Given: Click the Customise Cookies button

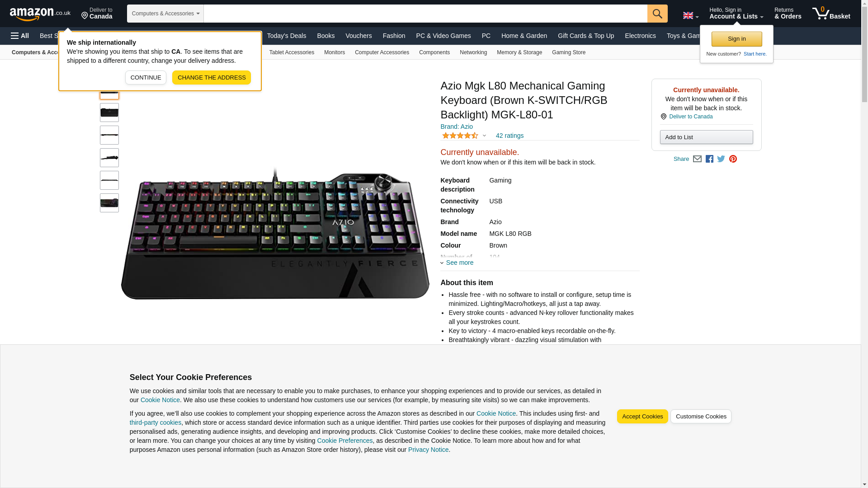Looking at the screenshot, I should point(701,417).
